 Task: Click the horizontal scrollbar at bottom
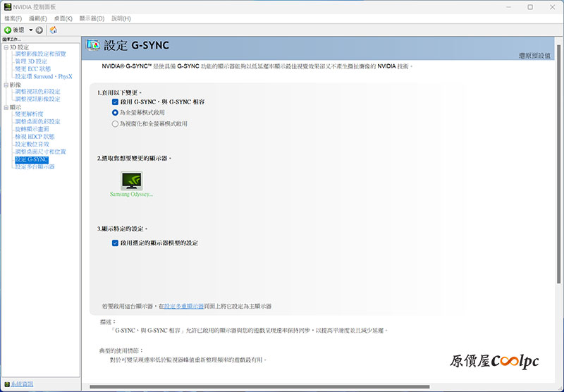pos(259,387)
